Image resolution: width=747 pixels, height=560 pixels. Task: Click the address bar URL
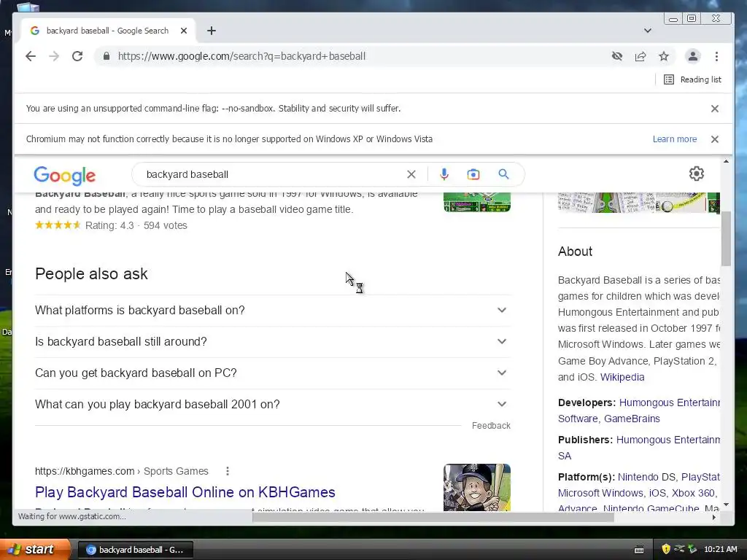pyautogui.click(x=241, y=56)
